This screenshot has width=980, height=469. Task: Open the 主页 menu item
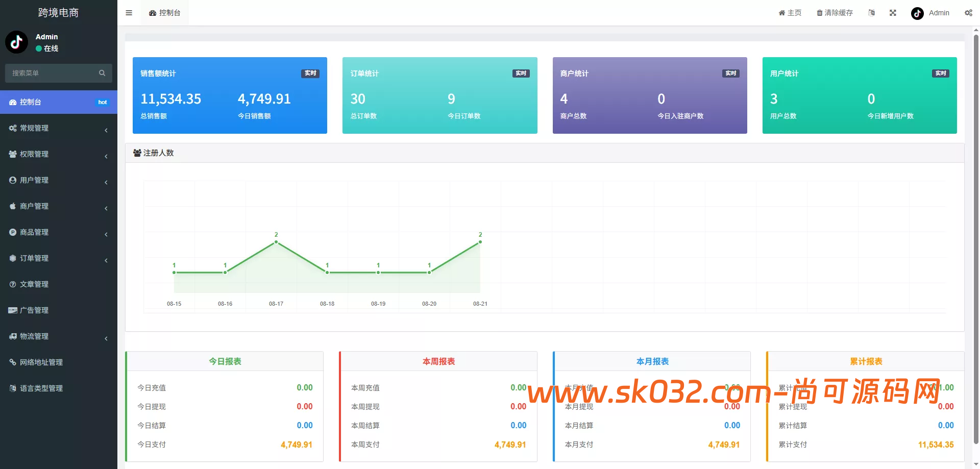coord(790,13)
